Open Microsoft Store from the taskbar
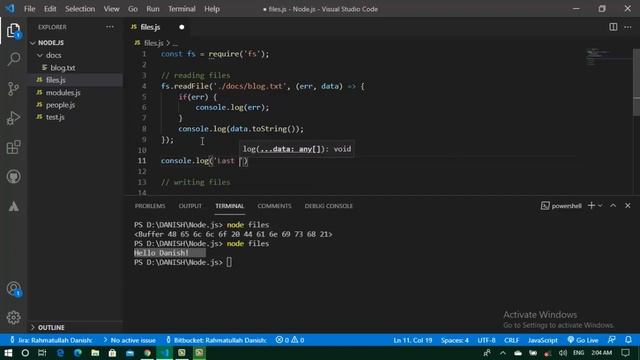Viewport: 640px width, 360px height. (112, 353)
